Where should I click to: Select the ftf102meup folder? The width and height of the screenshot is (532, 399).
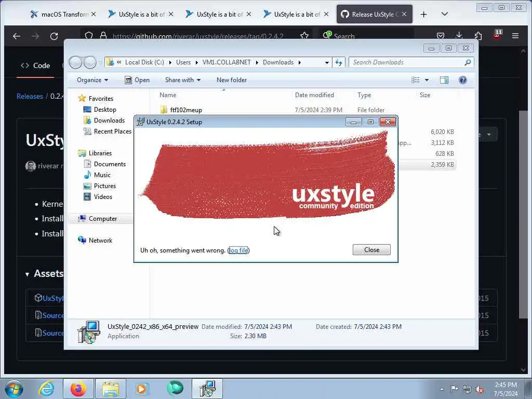point(186,110)
